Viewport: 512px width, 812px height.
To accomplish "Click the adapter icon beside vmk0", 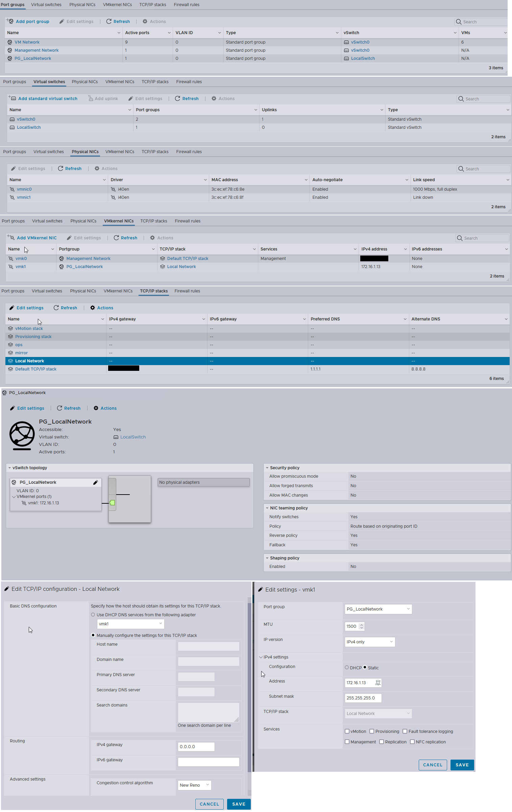I will tap(11, 259).
